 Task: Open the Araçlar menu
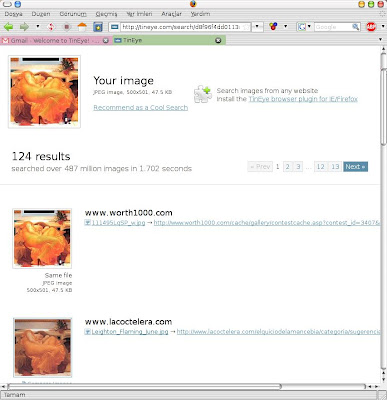(x=172, y=14)
